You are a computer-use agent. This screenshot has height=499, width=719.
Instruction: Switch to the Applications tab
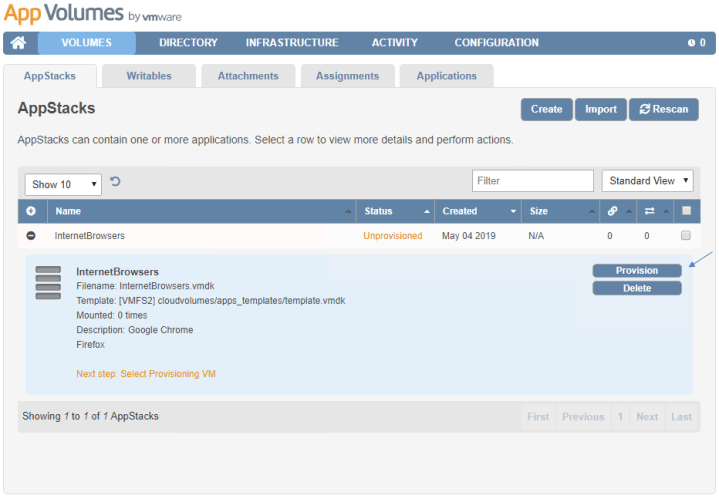[447, 76]
